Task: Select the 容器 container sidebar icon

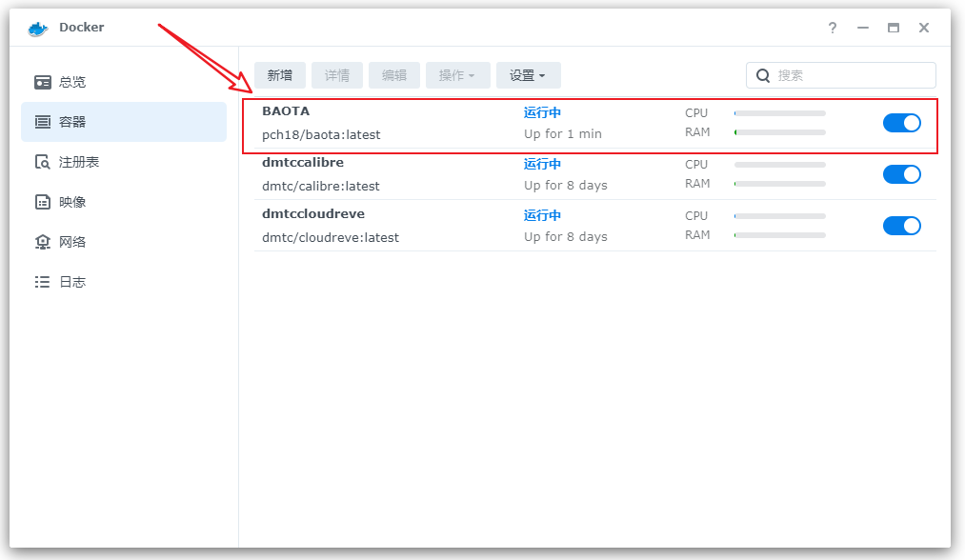Action: (x=43, y=122)
